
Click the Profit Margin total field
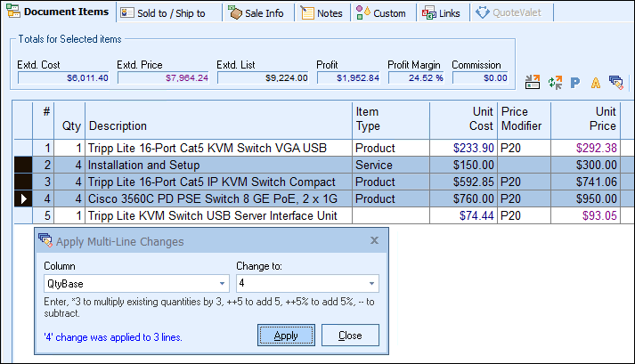[x=416, y=78]
